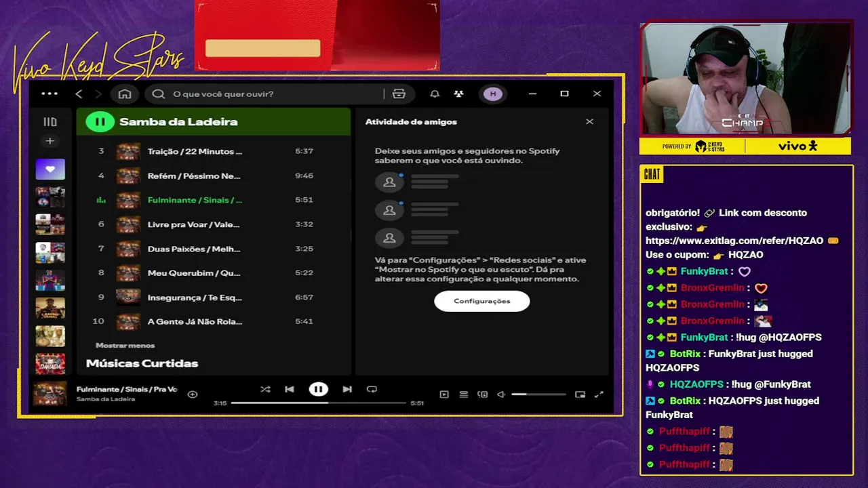The height and width of the screenshot is (488, 868).
Task: Open the H profile avatar menu
Action: tap(493, 94)
